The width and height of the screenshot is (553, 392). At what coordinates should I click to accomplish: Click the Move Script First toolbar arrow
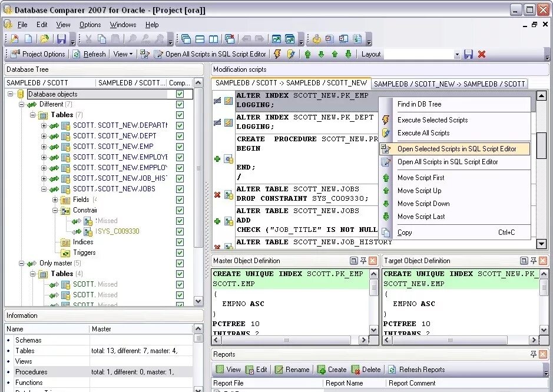(x=308, y=54)
